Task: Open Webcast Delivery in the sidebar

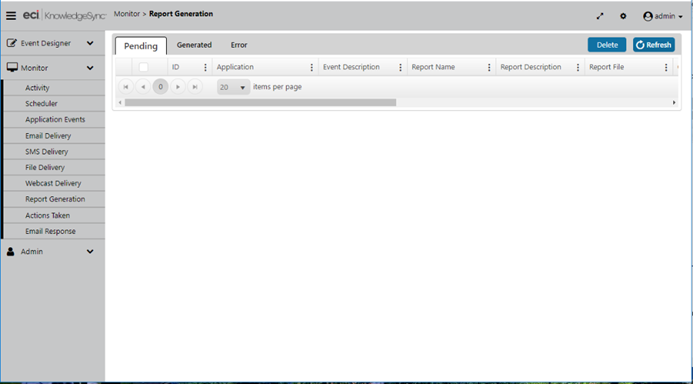Action: coord(54,183)
